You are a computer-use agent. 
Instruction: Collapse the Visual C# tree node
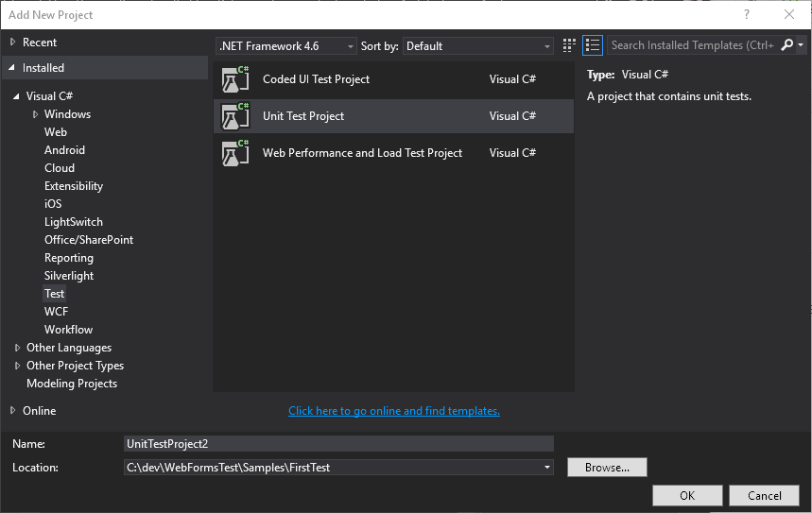pyautogui.click(x=16, y=96)
